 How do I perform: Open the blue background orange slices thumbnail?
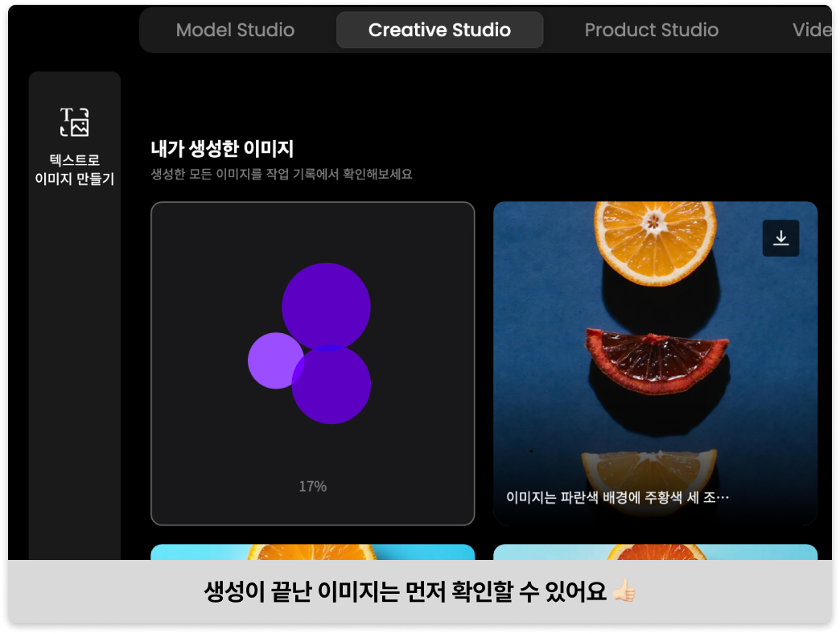[655, 364]
